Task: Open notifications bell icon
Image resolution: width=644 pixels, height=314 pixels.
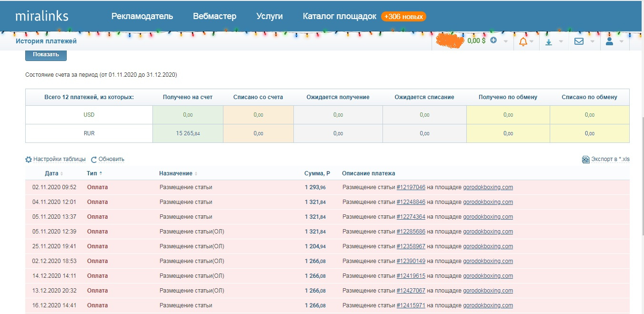Action: pyautogui.click(x=523, y=41)
